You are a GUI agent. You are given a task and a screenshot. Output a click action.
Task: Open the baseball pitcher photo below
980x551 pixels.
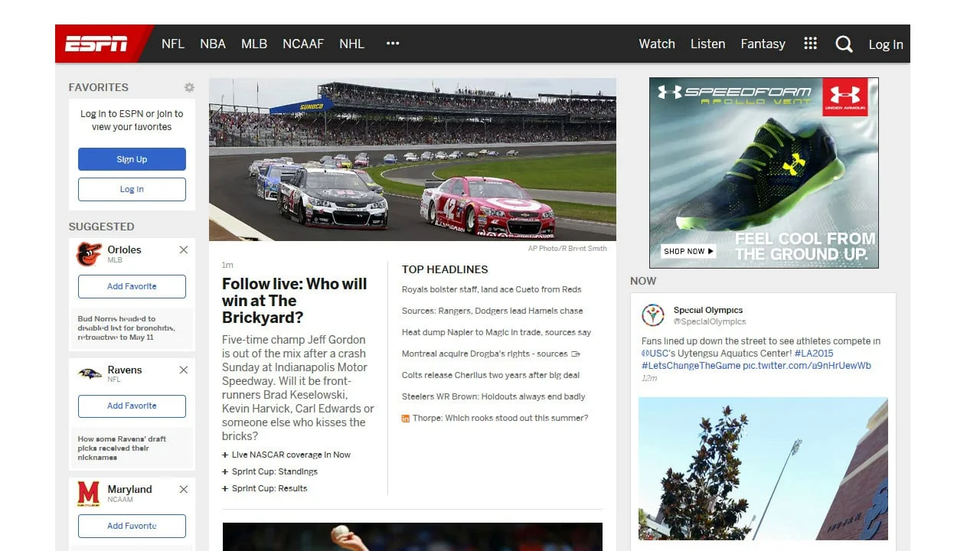click(x=413, y=536)
